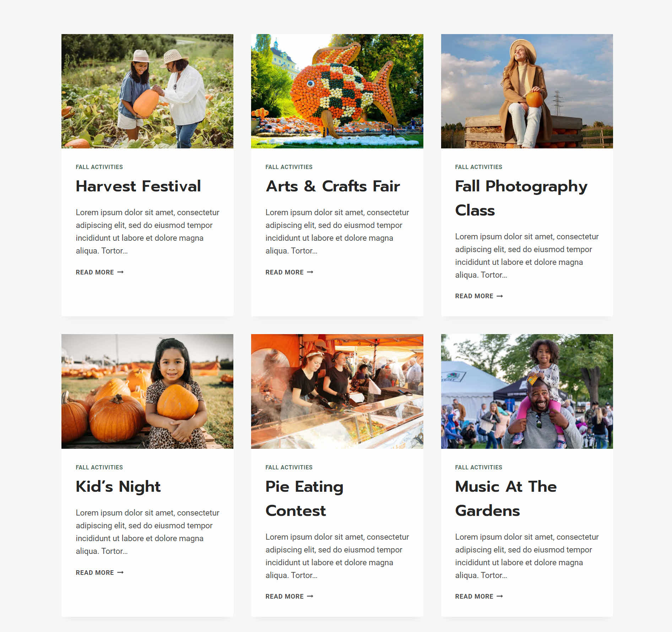This screenshot has height=632, width=672.
Task: Open the pumpkin patch women thumbnail
Action: point(147,91)
